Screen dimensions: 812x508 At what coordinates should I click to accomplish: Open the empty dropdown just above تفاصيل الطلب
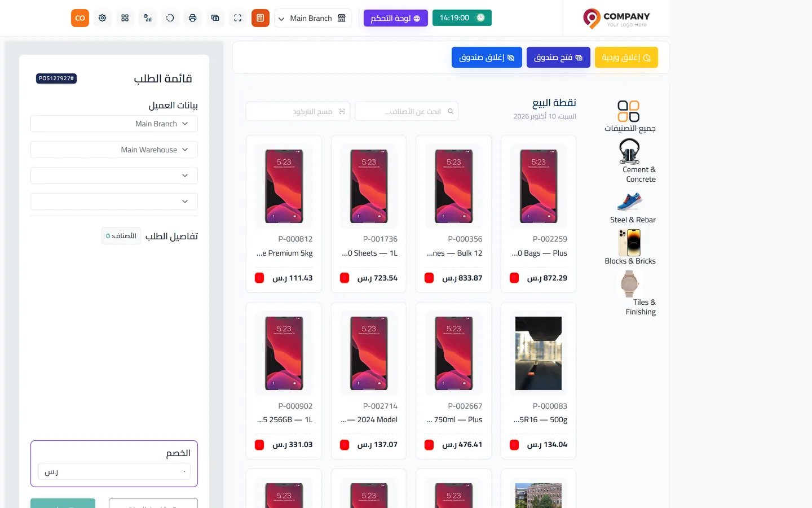point(114,202)
